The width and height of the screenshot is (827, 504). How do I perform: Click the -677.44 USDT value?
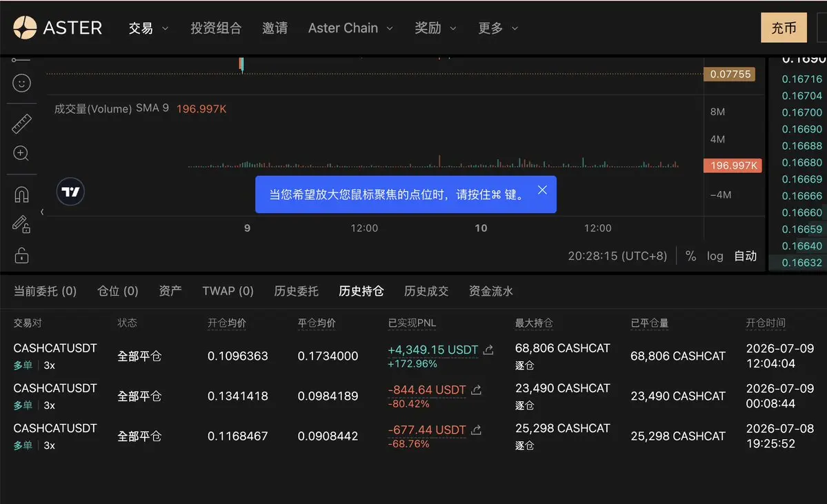point(427,430)
